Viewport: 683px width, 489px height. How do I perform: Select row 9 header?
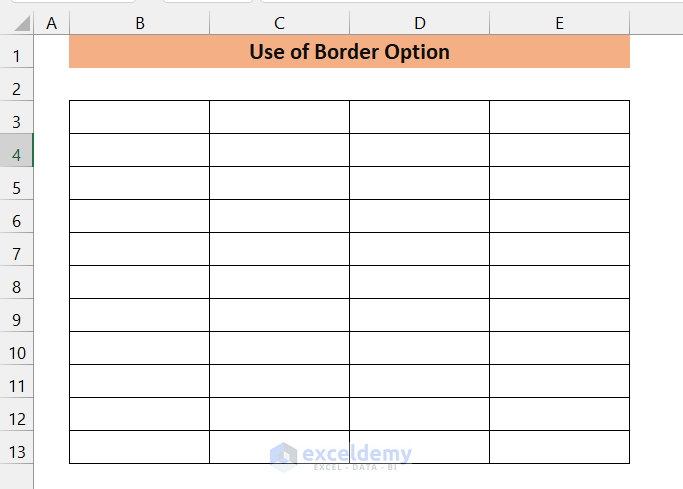click(x=16, y=320)
